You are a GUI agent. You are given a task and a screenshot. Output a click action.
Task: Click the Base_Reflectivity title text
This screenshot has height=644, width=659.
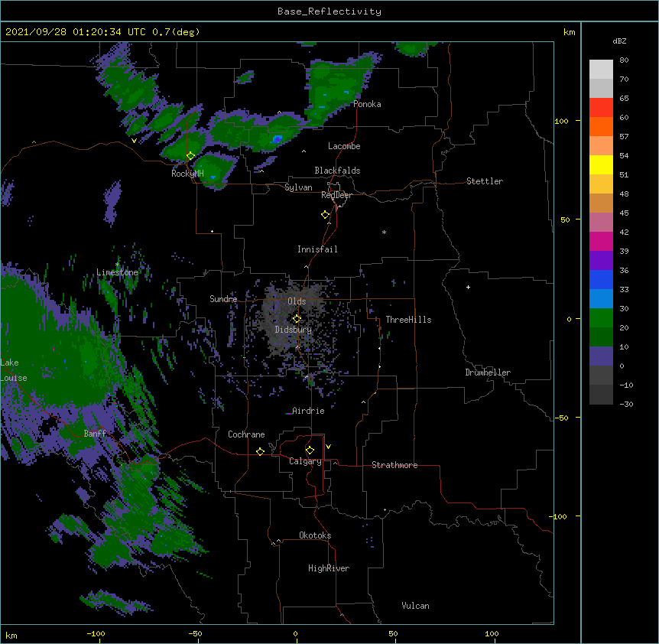[329, 11]
